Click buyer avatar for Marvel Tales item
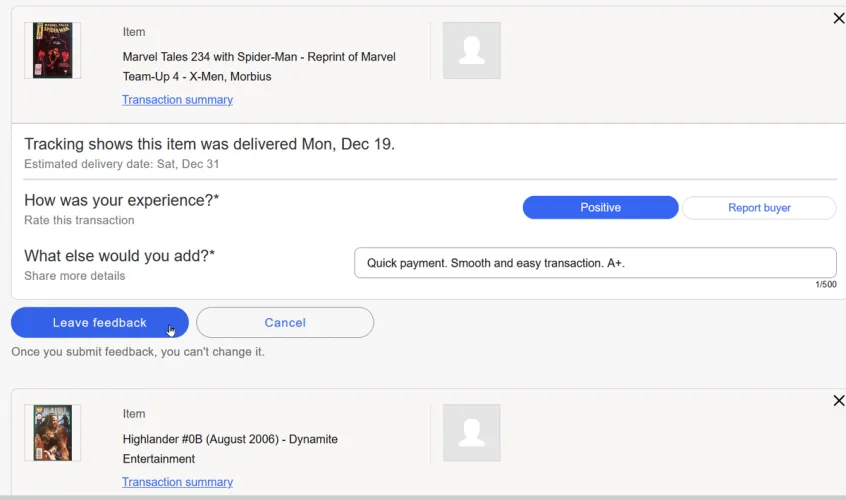The height and width of the screenshot is (500, 846). click(x=471, y=51)
